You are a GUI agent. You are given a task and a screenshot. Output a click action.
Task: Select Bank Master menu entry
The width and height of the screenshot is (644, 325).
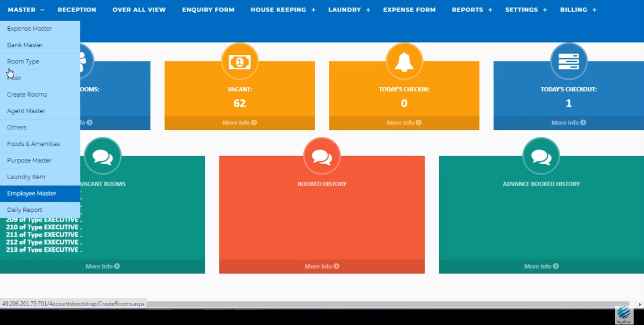pos(40,45)
